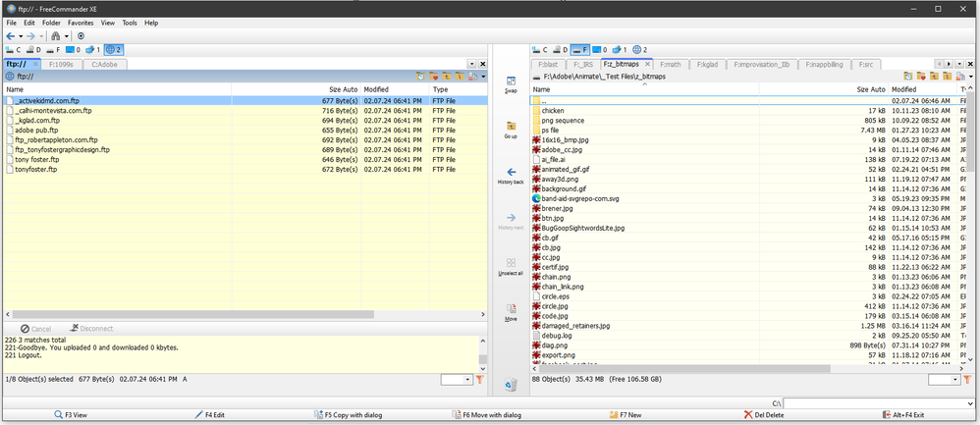The width and height of the screenshot is (980, 425).
Task: Open Desktop shortcut 0 in left drive bar
Action: point(73,49)
